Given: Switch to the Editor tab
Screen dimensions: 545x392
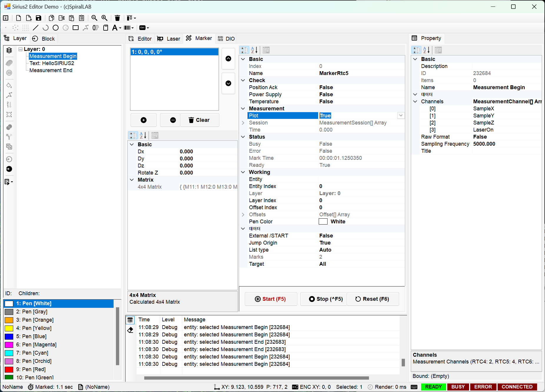Looking at the screenshot, I should 140,39.
